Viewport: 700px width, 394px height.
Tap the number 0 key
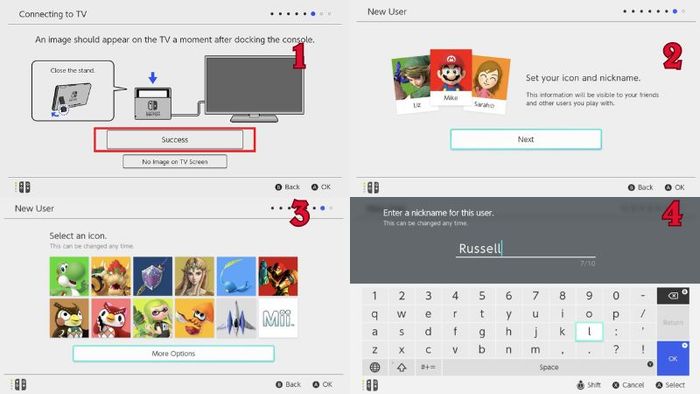pyautogui.click(x=616, y=296)
